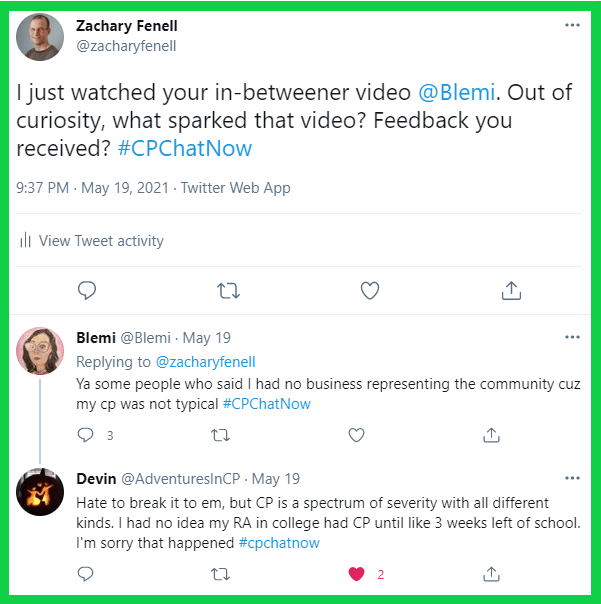
Task: Reply to Devin's tweet
Action: tap(85, 574)
